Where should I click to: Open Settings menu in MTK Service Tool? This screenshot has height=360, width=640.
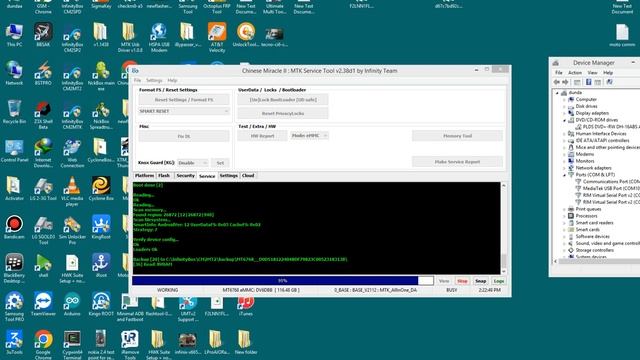(154, 80)
